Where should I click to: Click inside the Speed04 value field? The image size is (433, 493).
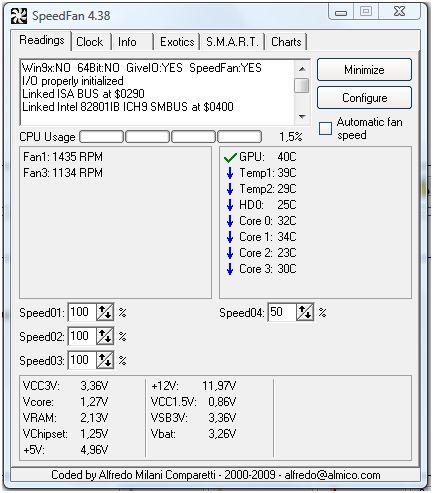(x=282, y=312)
